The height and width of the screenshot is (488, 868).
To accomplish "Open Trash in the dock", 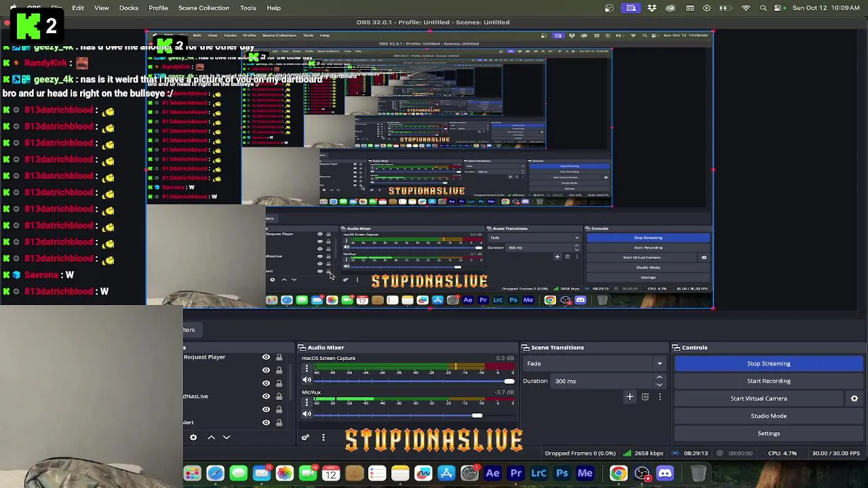I will [x=698, y=474].
